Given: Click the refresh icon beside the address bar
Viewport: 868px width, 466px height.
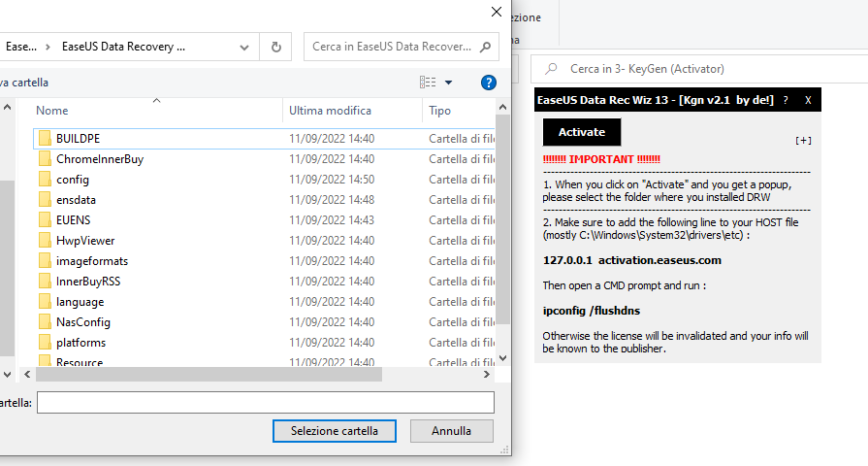Looking at the screenshot, I should (x=275, y=48).
